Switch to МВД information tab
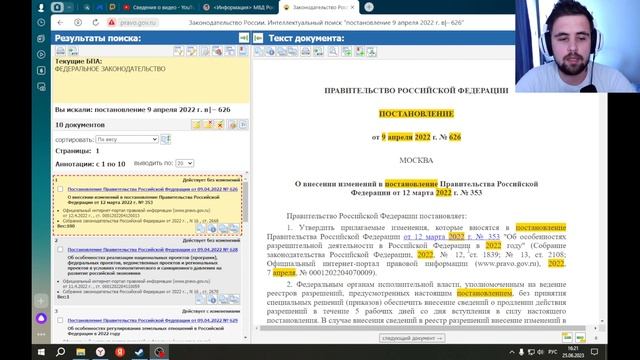Image resolution: width=640 pixels, height=360 pixels. (x=239, y=7)
